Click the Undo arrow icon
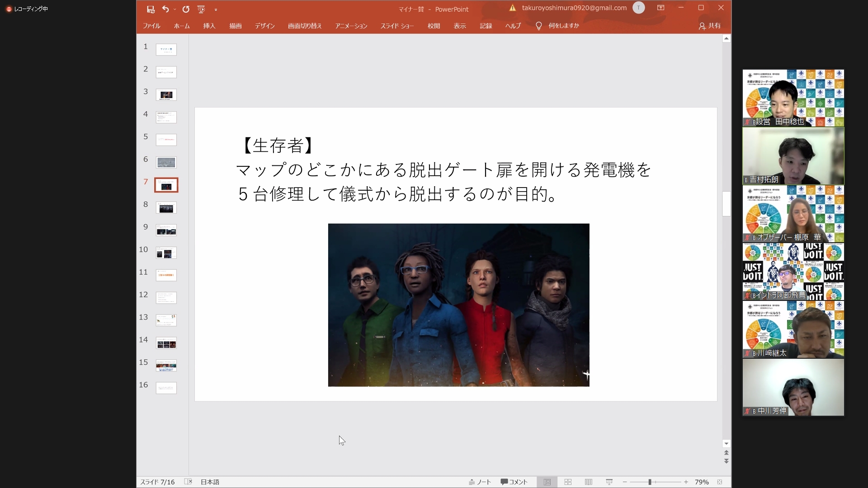 pos(165,9)
